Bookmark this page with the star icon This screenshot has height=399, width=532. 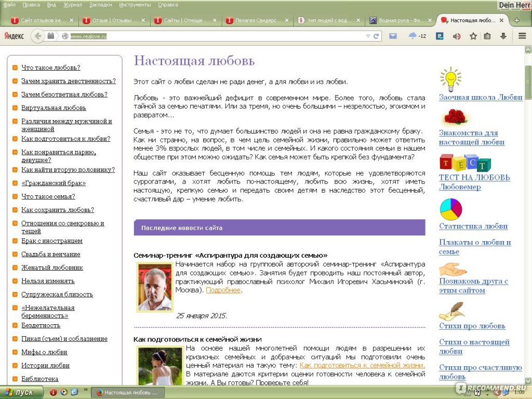click(473, 36)
